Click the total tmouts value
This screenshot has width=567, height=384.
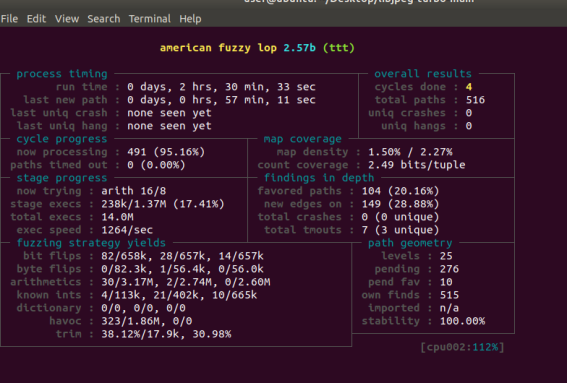point(400,230)
